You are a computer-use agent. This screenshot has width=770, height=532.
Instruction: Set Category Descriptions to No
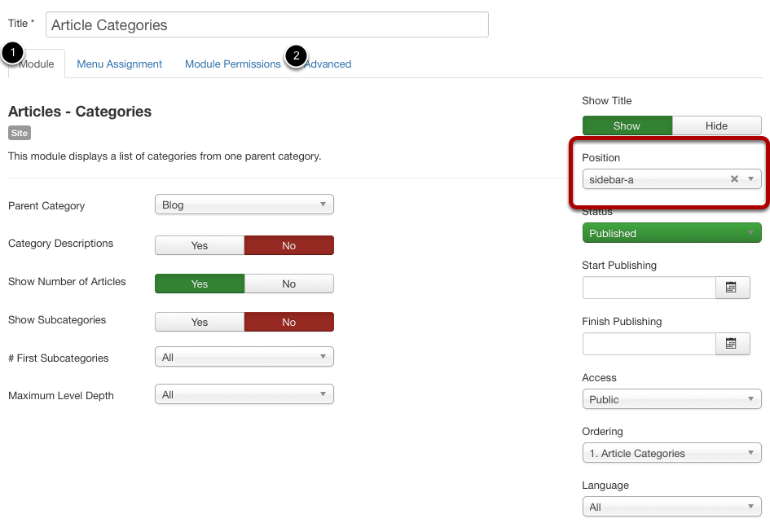tap(288, 245)
